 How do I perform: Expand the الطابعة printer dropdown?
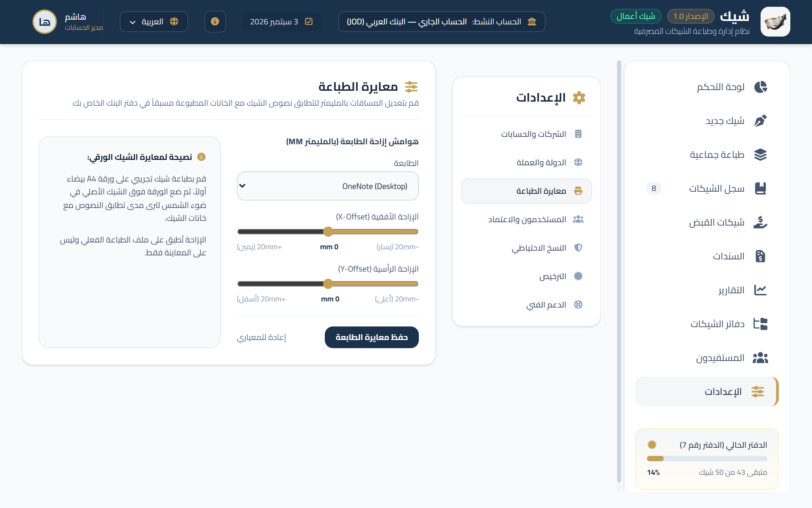tap(328, 186)
